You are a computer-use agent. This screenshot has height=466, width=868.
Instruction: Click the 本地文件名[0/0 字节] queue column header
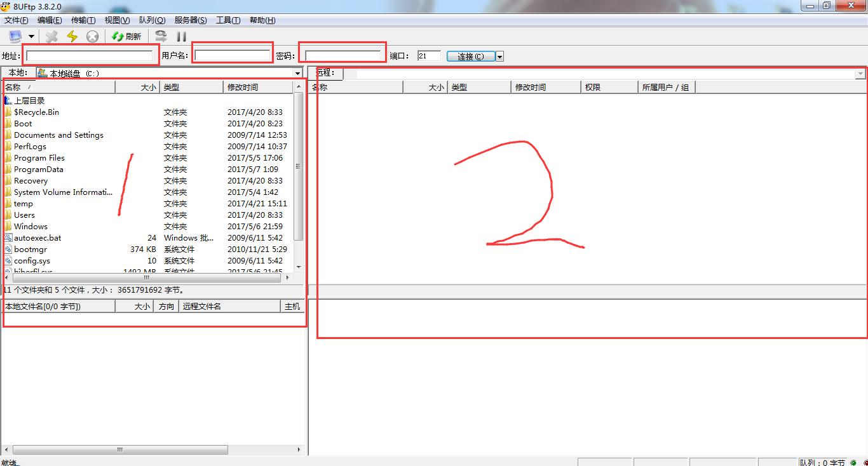click(x=59, y=307)
